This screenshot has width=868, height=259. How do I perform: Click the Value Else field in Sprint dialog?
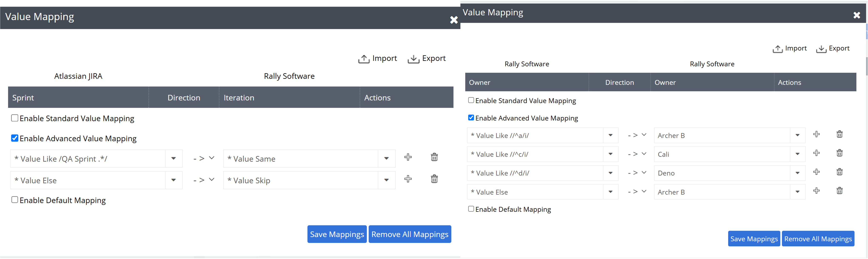click(x=88, y=181)
